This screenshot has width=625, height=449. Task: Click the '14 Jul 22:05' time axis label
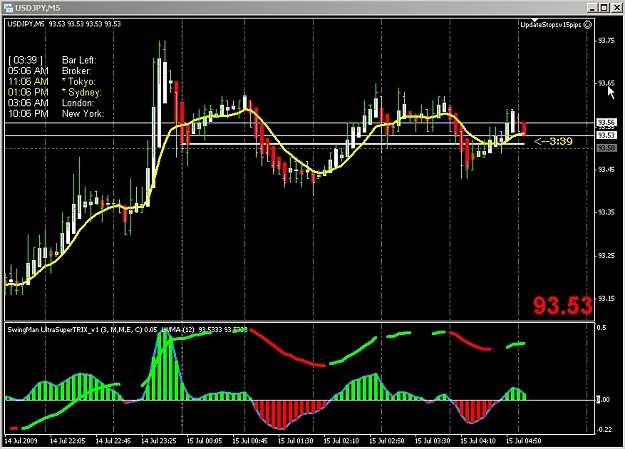coord(67,441)
